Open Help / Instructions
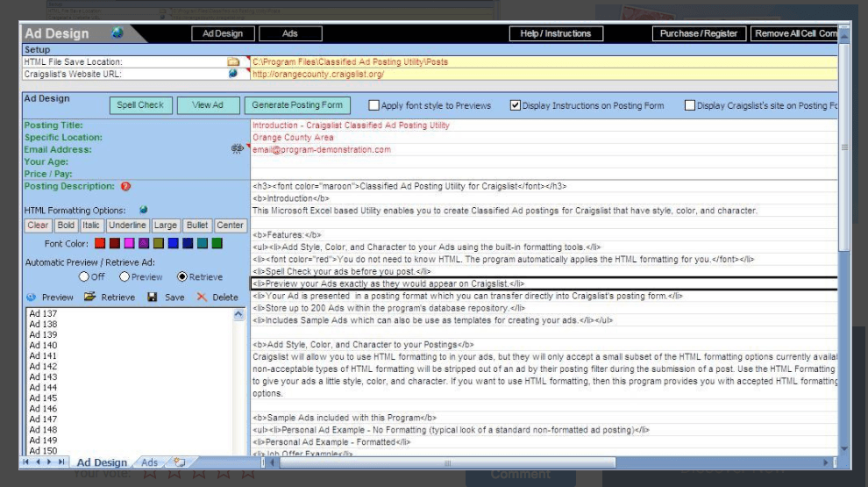Viewport: 868px width, 487px height. (x=556, y=33)
